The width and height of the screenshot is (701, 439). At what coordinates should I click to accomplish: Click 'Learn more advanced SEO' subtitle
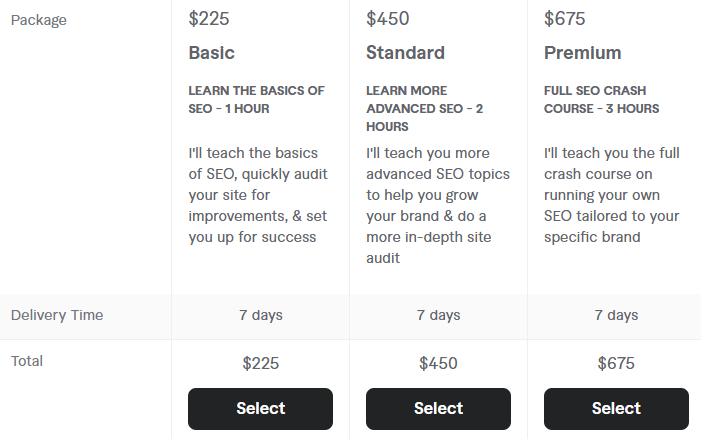[x=425, y=109]
